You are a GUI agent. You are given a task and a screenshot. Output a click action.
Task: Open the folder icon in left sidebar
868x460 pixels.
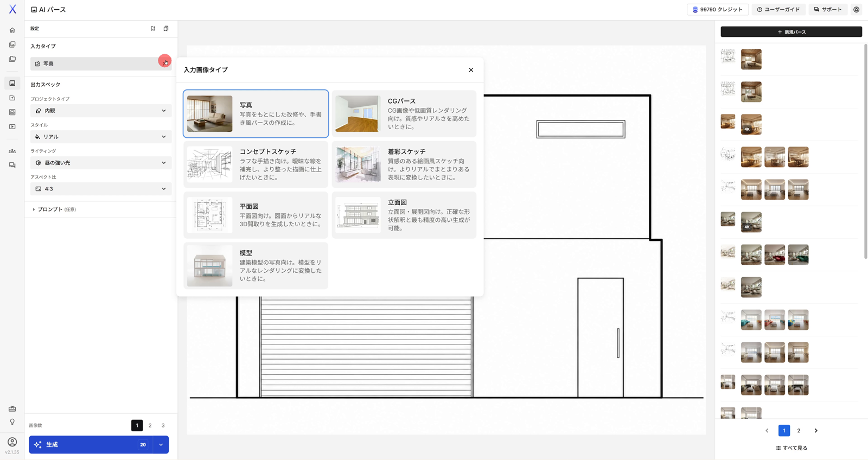coord(12,59)
